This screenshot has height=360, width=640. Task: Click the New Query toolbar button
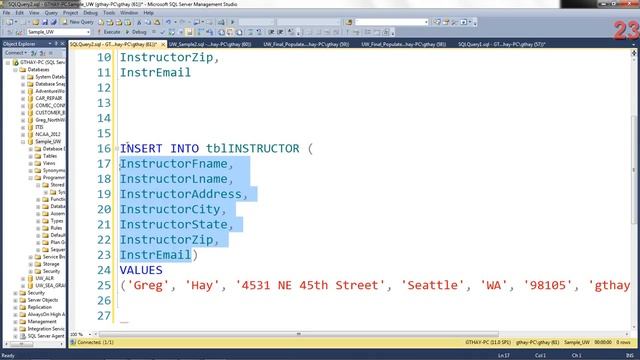click(78, 22)
